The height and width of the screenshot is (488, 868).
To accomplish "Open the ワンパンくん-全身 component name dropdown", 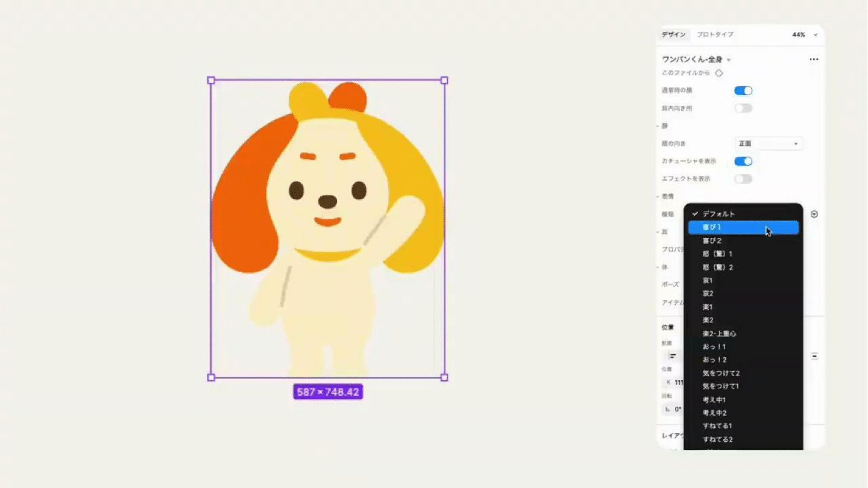I will pos(696,60).
